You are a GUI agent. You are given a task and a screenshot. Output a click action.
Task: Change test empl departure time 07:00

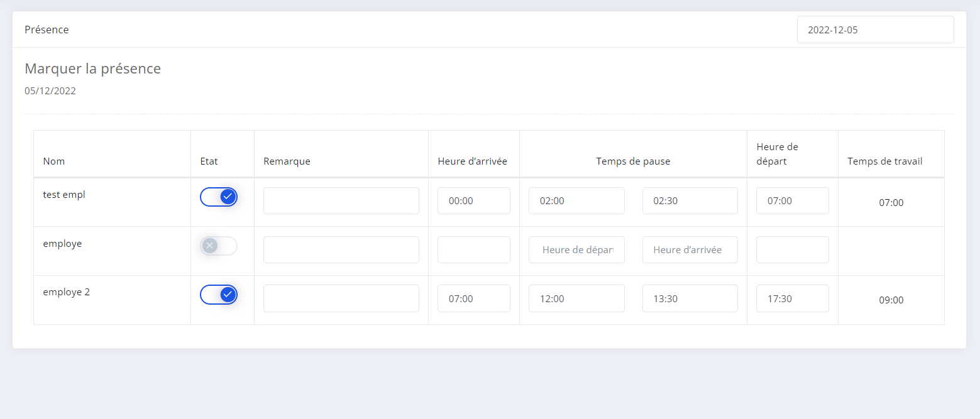792,201
